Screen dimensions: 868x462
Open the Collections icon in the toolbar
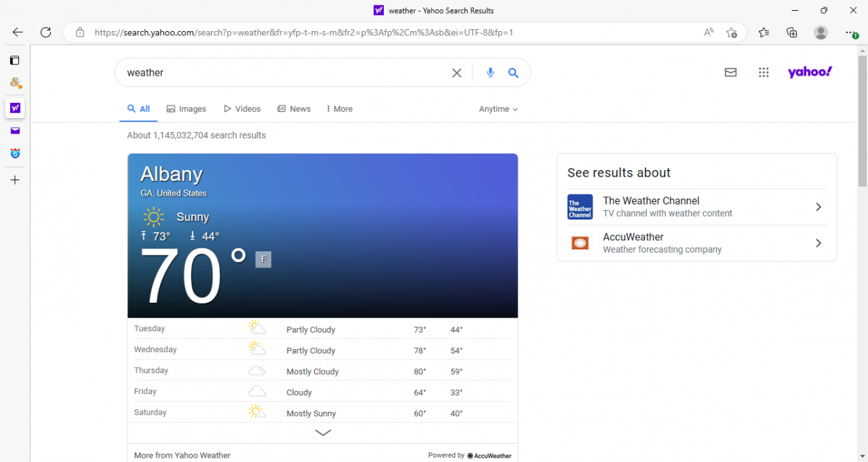pyautogui.click(x=791, y=32)
